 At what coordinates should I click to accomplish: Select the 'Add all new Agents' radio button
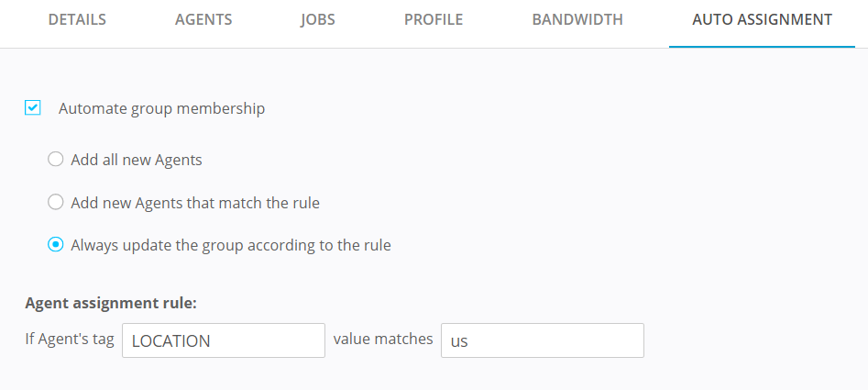(x=56, y=160)
